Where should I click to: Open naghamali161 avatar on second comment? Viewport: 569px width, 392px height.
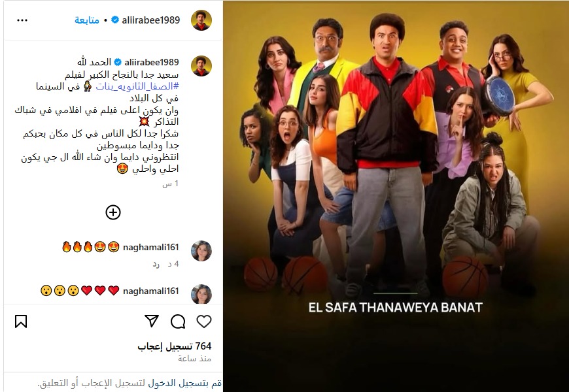pyautogui.click(x=201, y=294)
